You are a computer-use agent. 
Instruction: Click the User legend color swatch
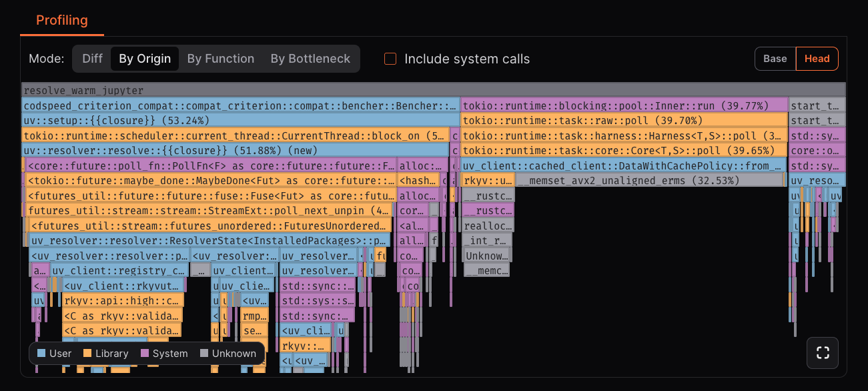click(x=41, y=354)
